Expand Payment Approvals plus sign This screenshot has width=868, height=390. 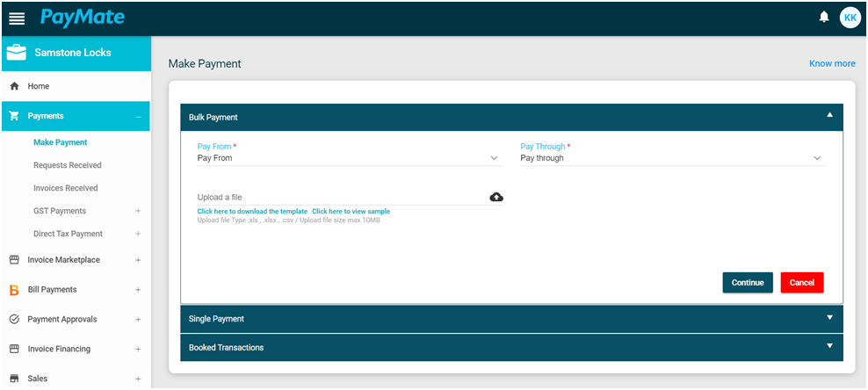pyautogui.click(x=138, y=320)
